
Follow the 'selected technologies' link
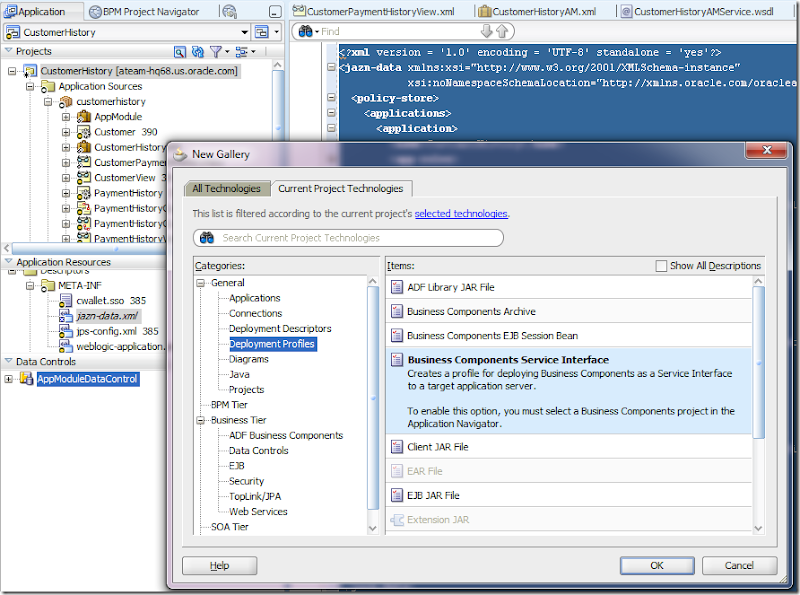tap(461, 214)
